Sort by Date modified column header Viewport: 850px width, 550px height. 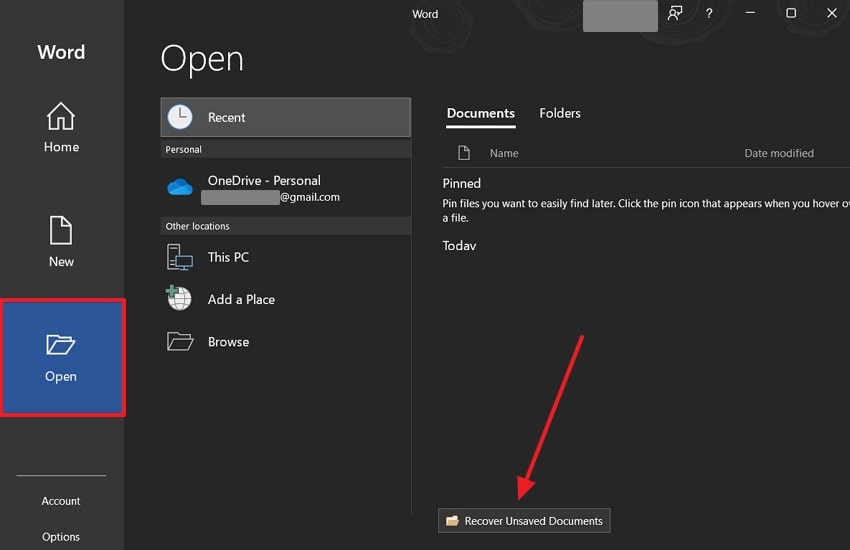(779, 153)
